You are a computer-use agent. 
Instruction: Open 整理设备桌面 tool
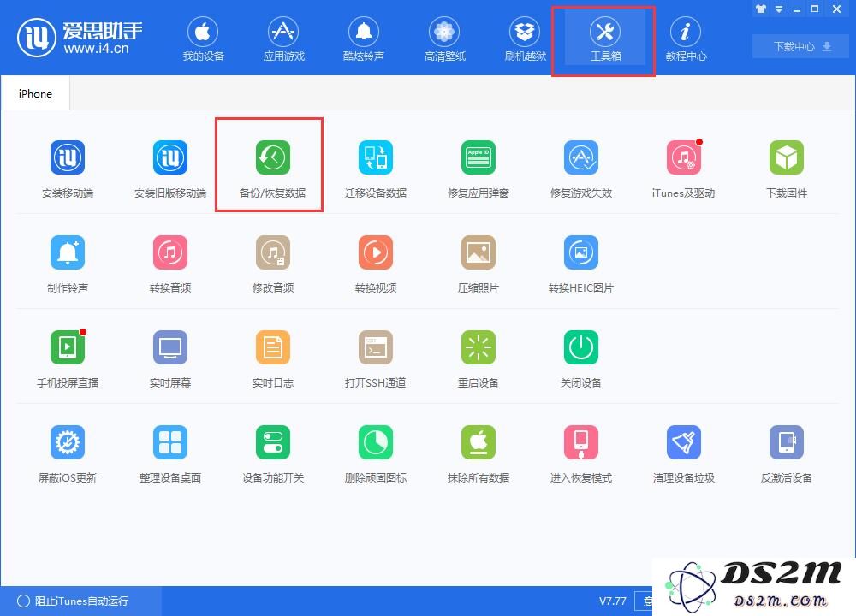point(170,454)
